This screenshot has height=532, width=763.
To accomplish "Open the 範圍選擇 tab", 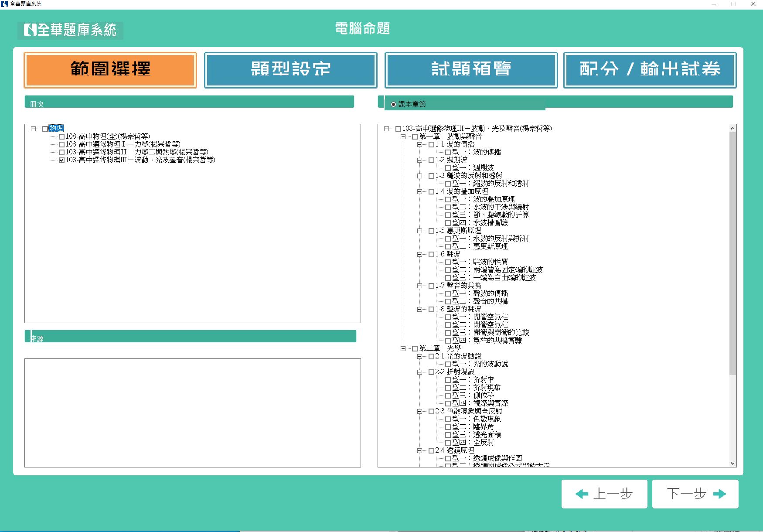I will pos(110,70).
